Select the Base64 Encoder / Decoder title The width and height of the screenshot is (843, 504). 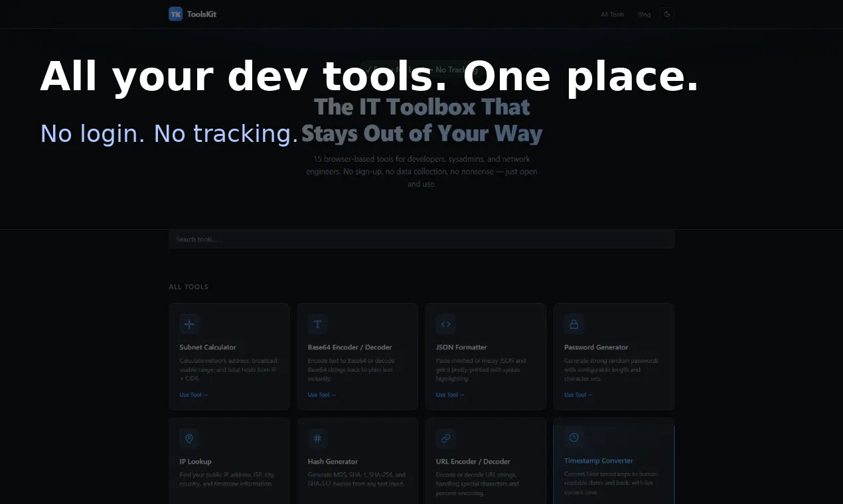coord(350,347)
